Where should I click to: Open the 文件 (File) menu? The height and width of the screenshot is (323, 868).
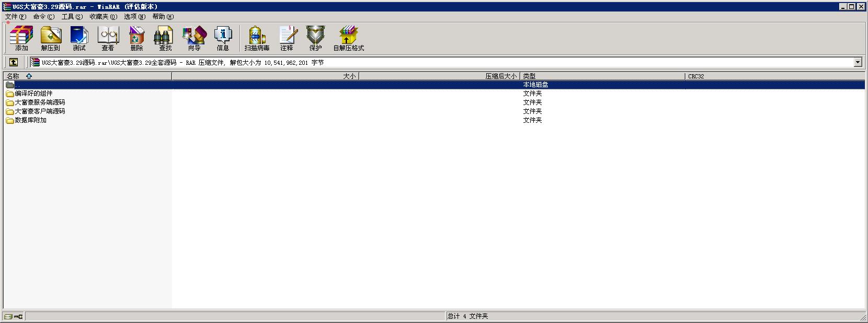click(15, 17)
